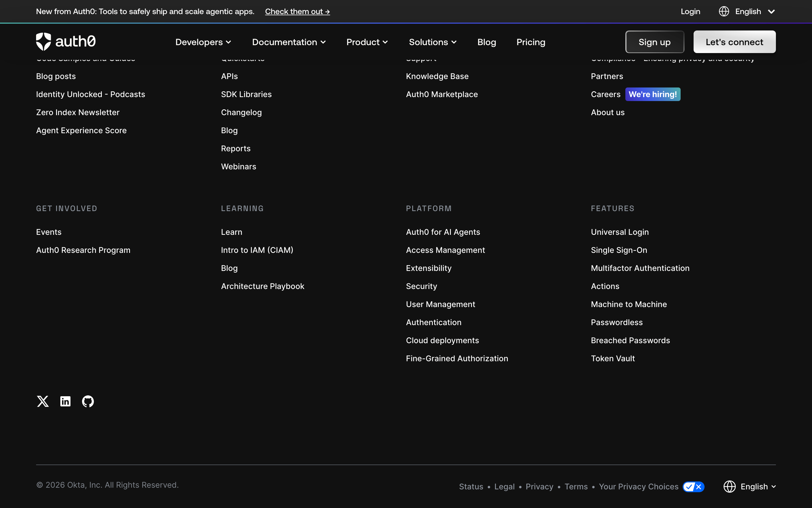Expand the Developers nav menu
Viewport: 812px width, 508px height.
203,42
